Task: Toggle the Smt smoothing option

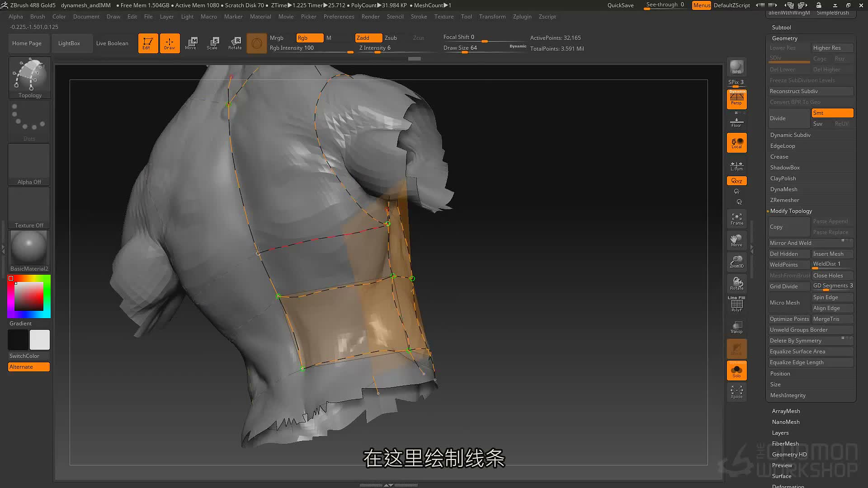Action: coord(832,113)
